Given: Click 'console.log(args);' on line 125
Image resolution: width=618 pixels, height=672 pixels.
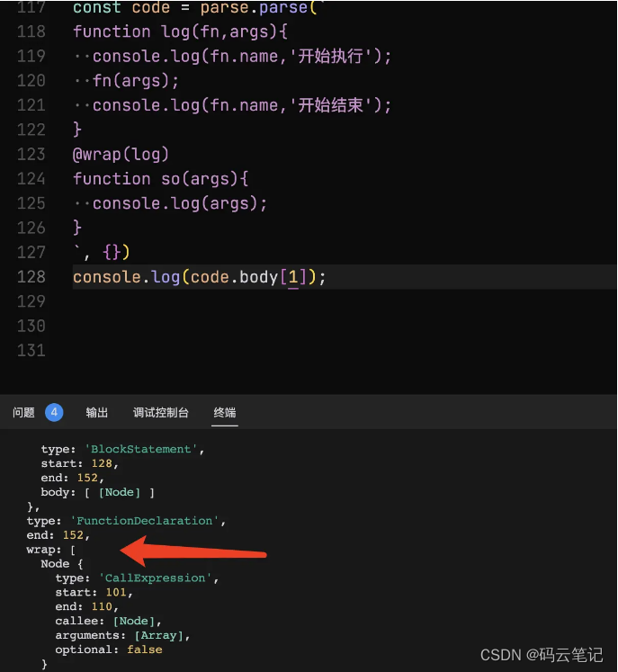Looking at the screenshot, I should pyautogui.click(x=180, y=203).
